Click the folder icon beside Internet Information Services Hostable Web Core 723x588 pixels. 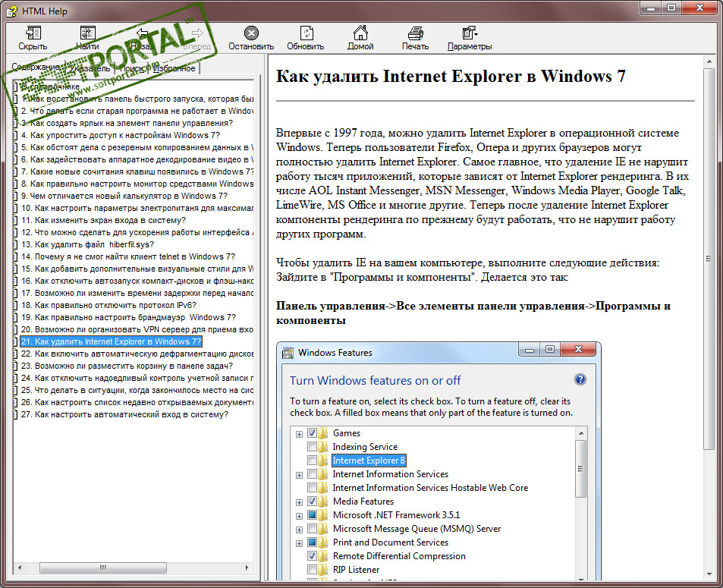tap(323, 487)
